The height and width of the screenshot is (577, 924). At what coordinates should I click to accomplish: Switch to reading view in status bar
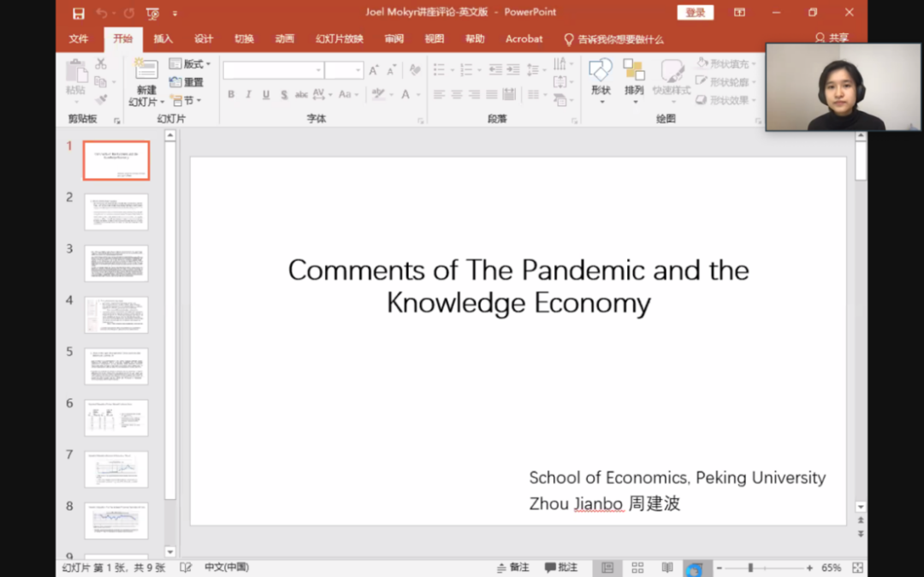click(x=666, y=568)
